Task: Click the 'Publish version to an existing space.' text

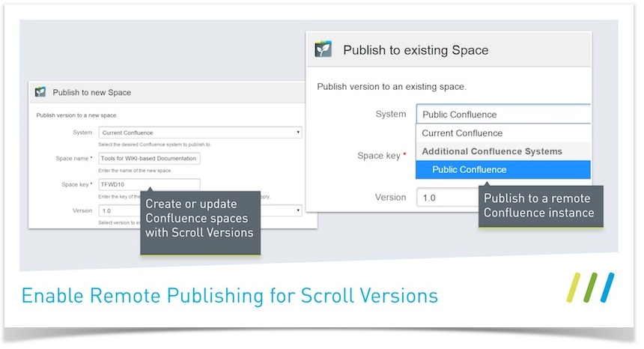Action: (392, 87)
